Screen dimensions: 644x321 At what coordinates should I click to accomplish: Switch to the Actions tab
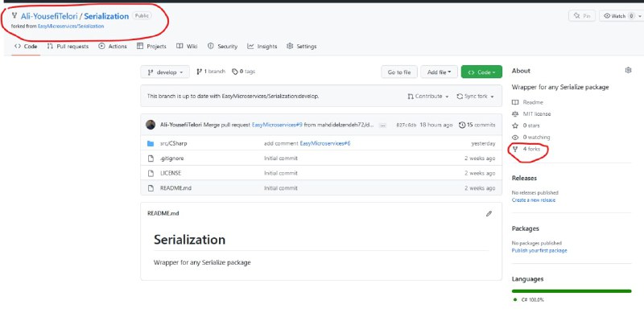pyautogui.click(x=113, y=47)
